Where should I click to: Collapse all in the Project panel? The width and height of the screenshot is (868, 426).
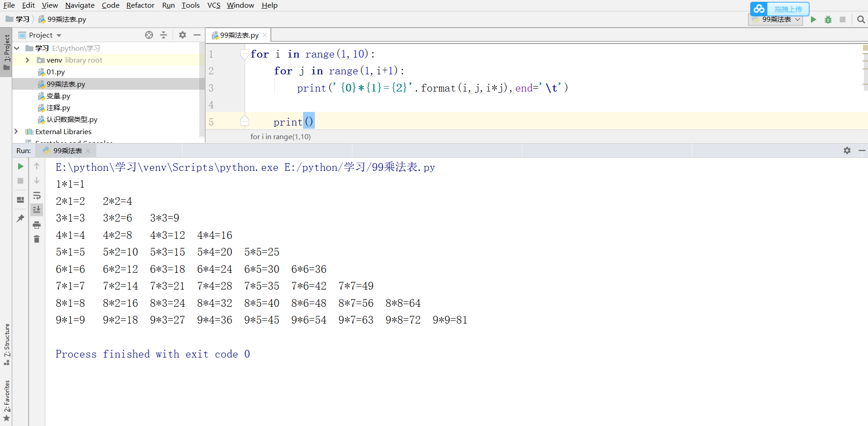tap(164, 35)
